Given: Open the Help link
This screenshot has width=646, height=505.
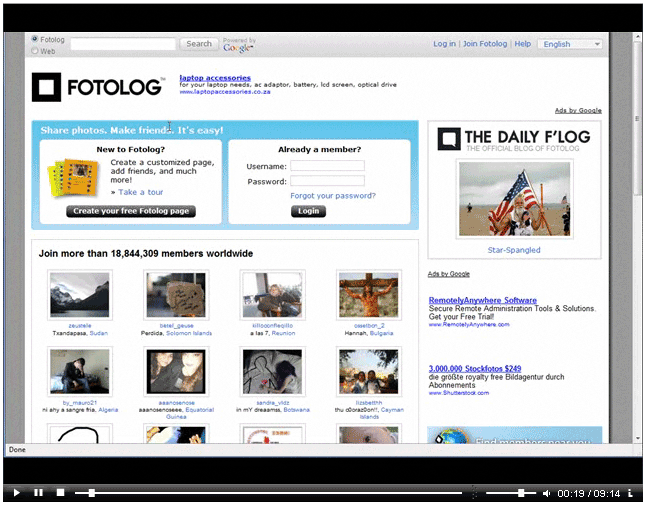Looking at the screenshot, I should tap(522, 44).
